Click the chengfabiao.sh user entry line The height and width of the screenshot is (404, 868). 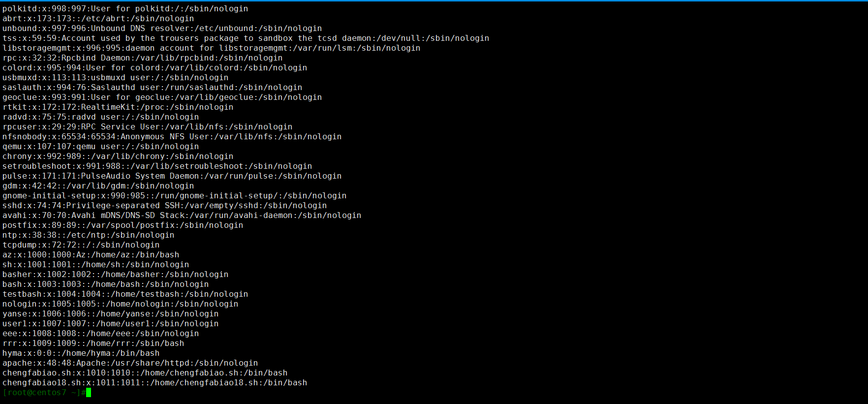[145, 373]
